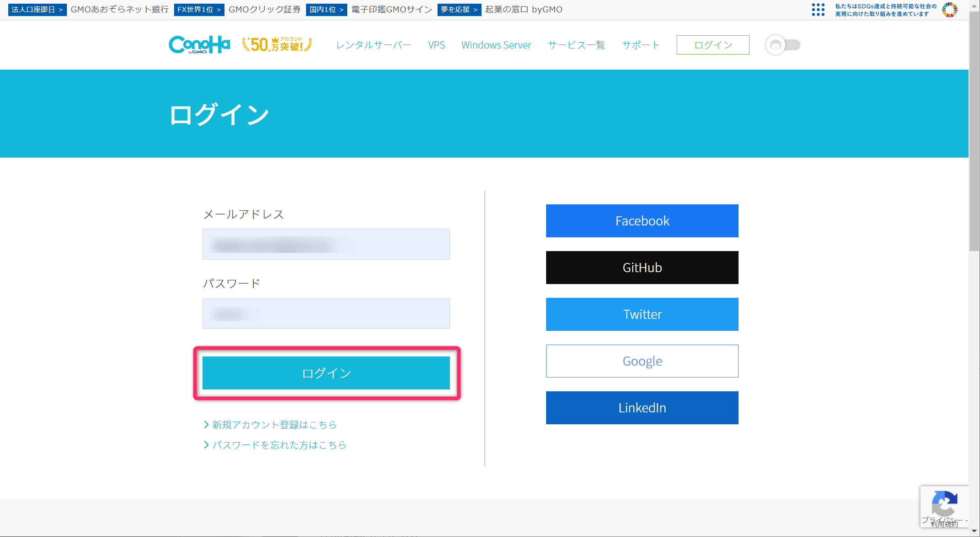The image size is (980, 537).
Task: Click the colorful SDGs wheel icon
Action: [x=949, y=10]
